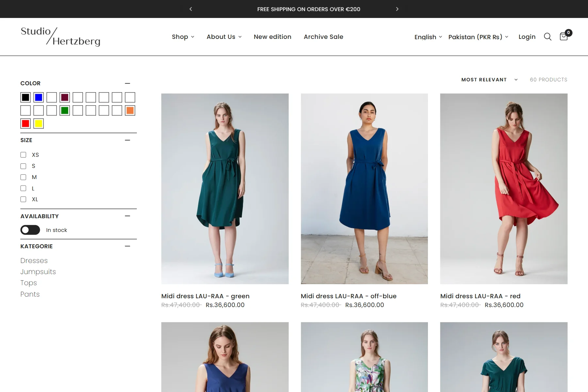Open Midi dress LAU-RAA - off-blue title

point(349,296)
